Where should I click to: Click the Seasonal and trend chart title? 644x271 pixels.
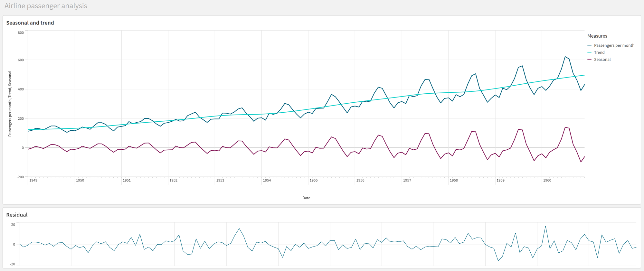click(x=30, y=23)
